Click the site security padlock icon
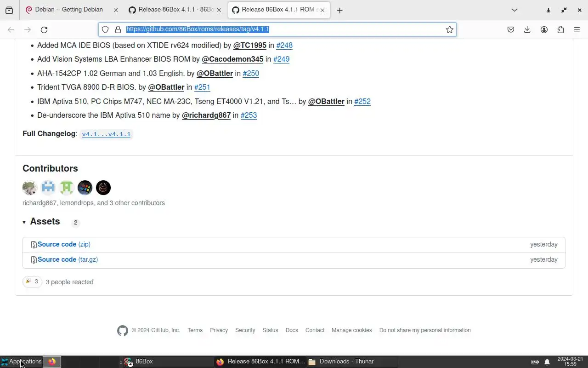The image size is (588, 368). [x=118, y=29]
